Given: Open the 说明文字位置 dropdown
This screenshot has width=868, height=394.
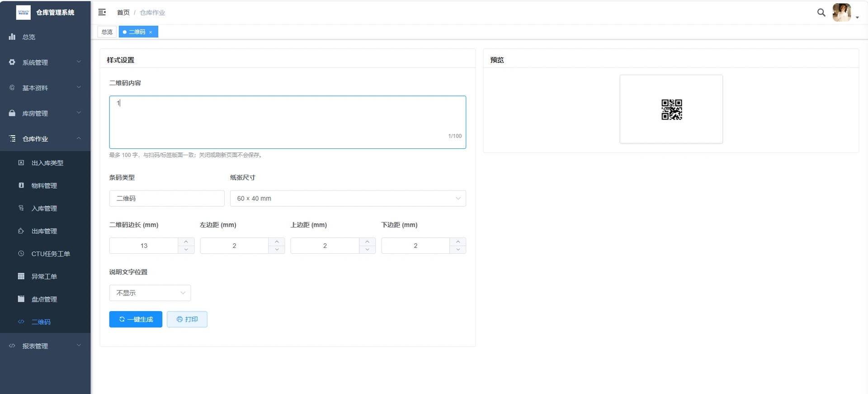Looking at the screenshot, I should (x=150, y=293).
